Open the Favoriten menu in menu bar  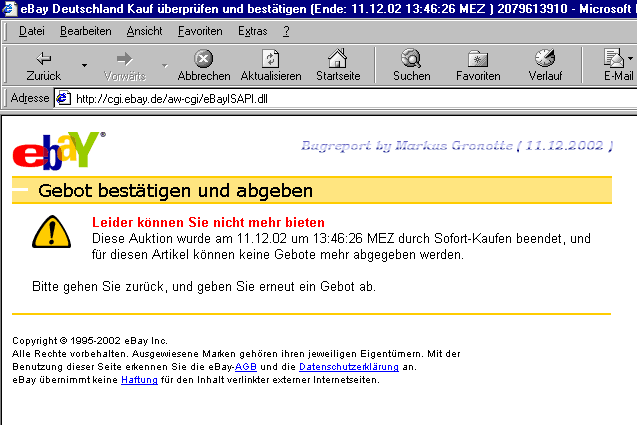pyautogui.click(x=200, y=31)
